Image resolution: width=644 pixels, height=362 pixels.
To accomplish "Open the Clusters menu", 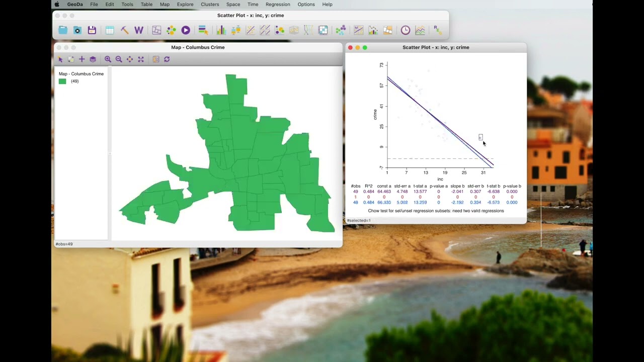I will point(210,4).
